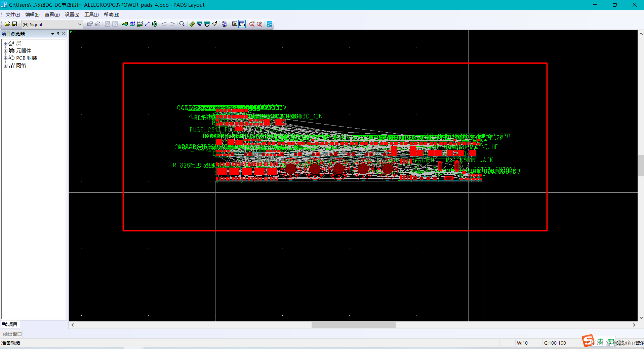Viewport: 644px width, 349px height.
Task: Click the Board view green icon
Action: click(192, 24)
